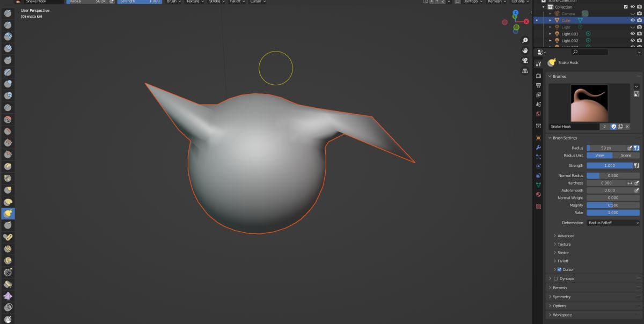
Task: Expand the Cube object in outliner
Action: (550, 20)
